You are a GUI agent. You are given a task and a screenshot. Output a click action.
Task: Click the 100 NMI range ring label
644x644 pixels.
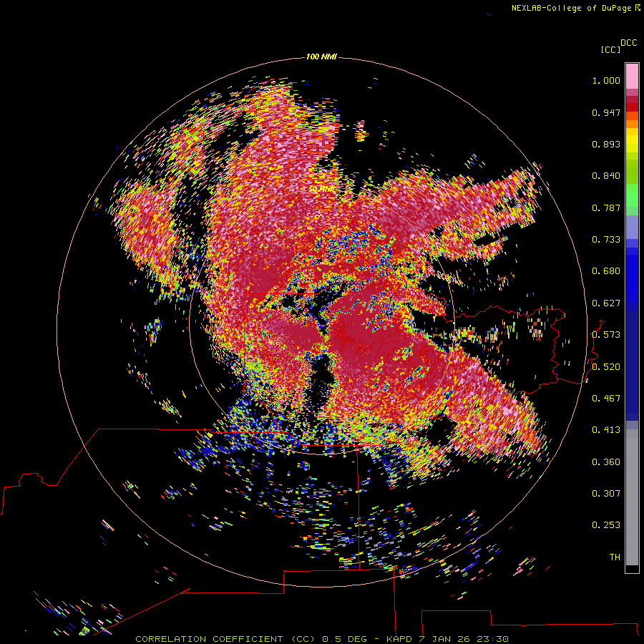[x=321, y=57]
